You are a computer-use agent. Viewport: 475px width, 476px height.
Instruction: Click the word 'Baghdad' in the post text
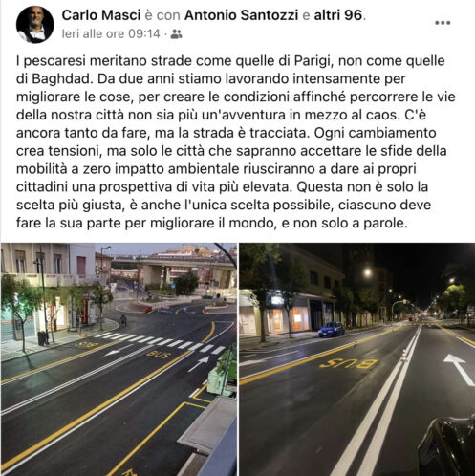[x=59, y=78]
